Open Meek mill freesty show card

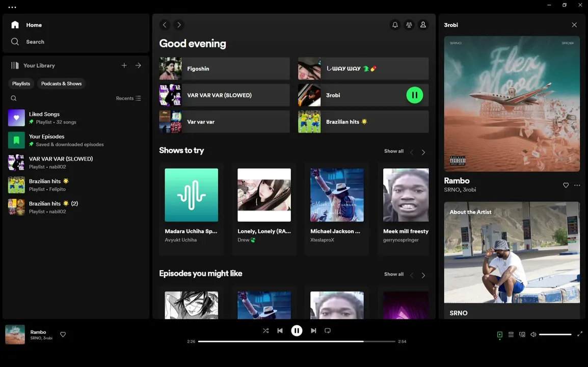pos(404,209)
